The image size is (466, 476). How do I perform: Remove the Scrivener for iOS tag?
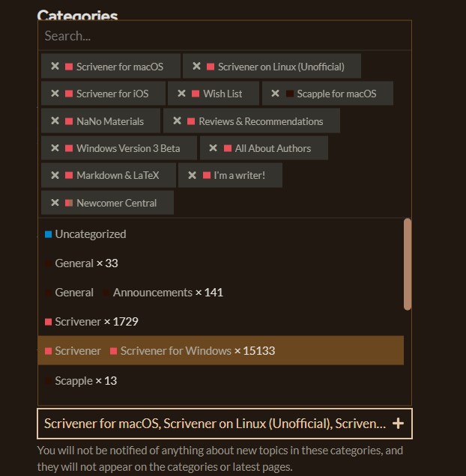pos(55,94)
